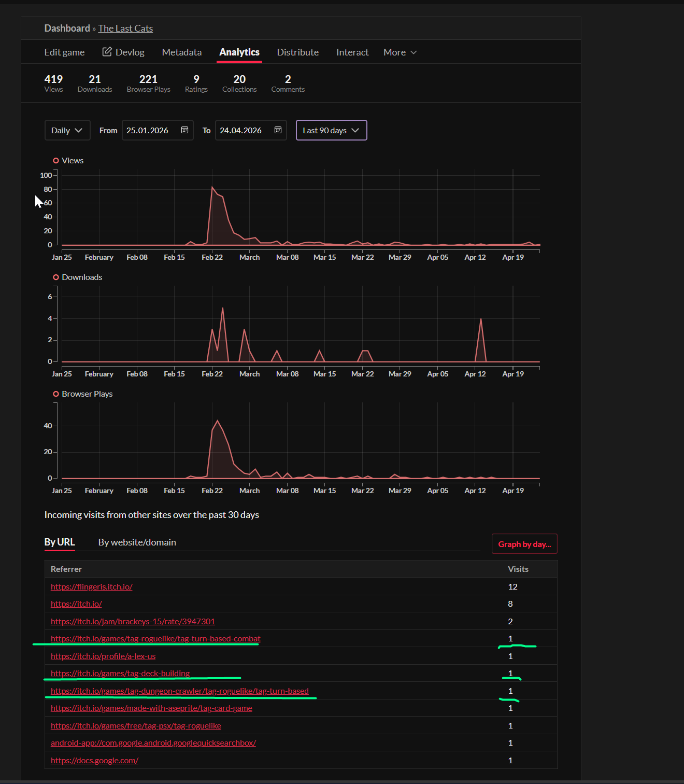Screen dimensions: 684x784
Task: Open calendar icon in From date field
Action: [x=184, y=130]
